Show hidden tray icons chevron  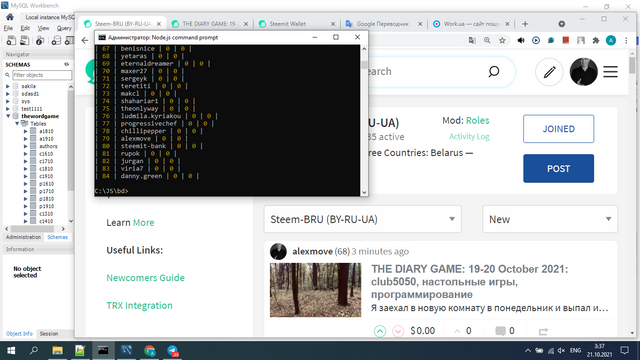click(x=527, y=350)
